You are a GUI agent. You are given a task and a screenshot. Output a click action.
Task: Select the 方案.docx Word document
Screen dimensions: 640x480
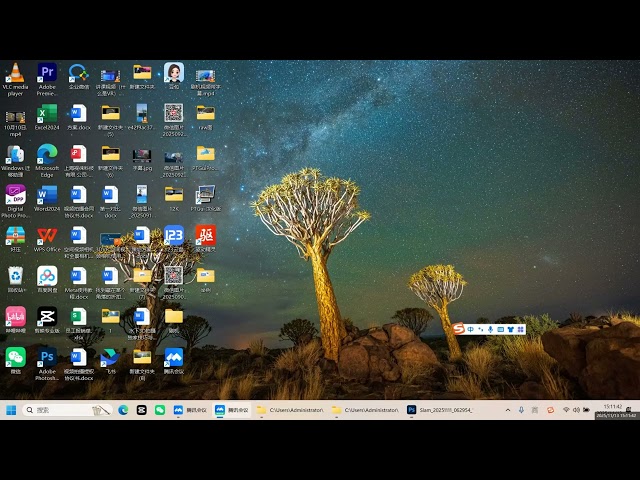(78, 117)
